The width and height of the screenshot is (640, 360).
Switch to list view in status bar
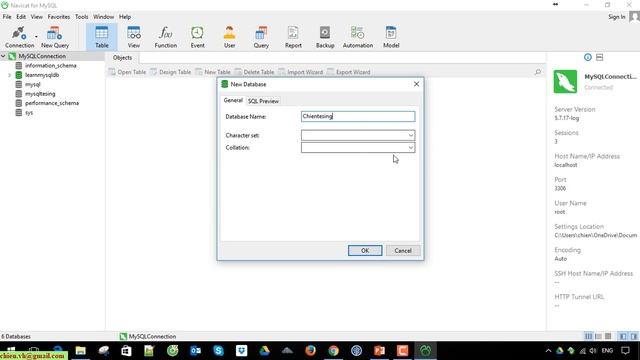(x=588, y=336)
